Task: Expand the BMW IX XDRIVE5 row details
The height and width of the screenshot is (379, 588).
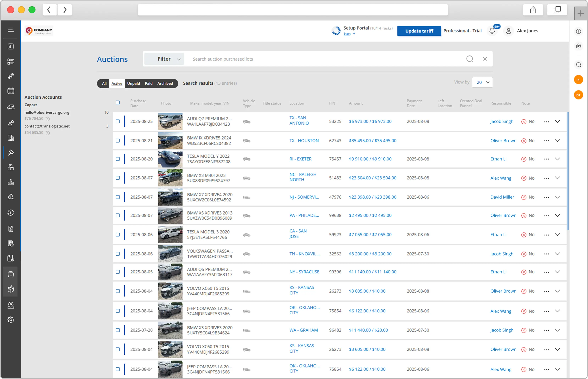Action: [557, 141]
